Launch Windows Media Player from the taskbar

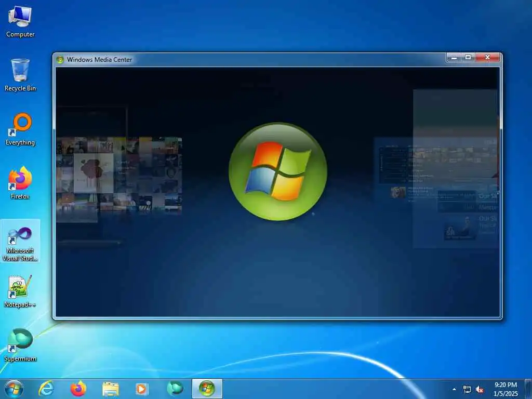(142, 389)
